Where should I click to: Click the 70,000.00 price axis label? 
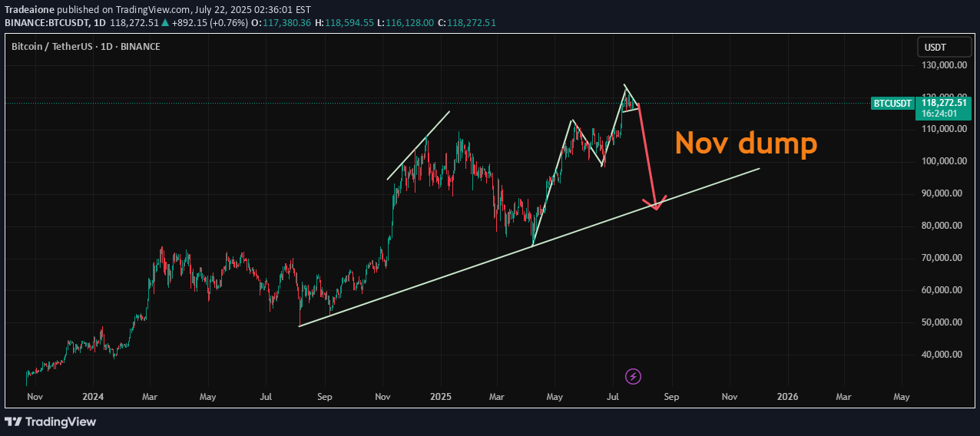(x=942, y=258)
